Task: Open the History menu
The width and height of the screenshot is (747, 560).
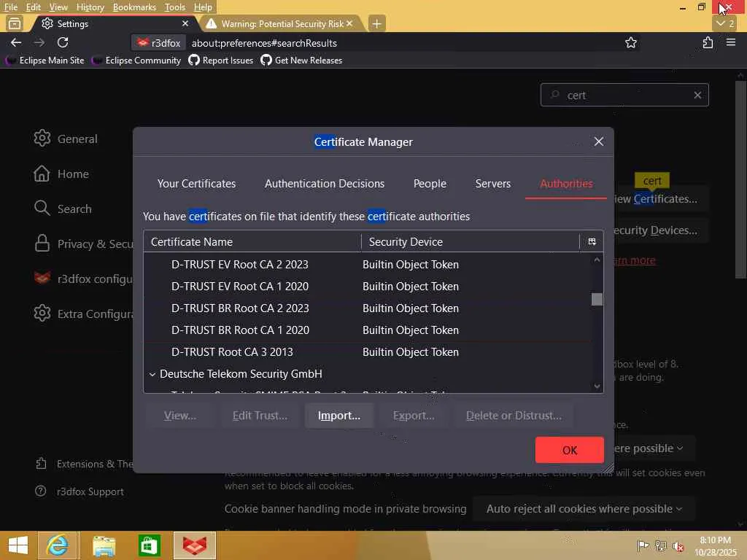Action: point(90,7)
